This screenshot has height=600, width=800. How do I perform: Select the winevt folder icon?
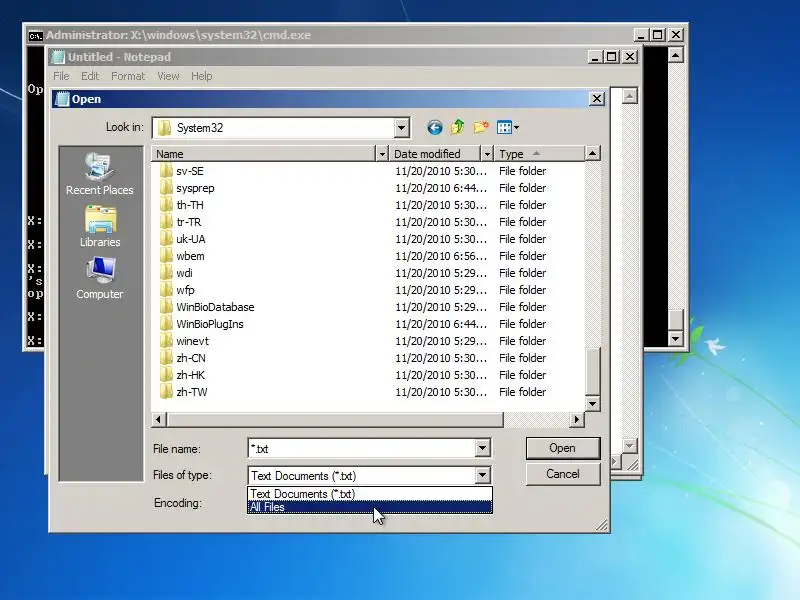coord(166,341)
